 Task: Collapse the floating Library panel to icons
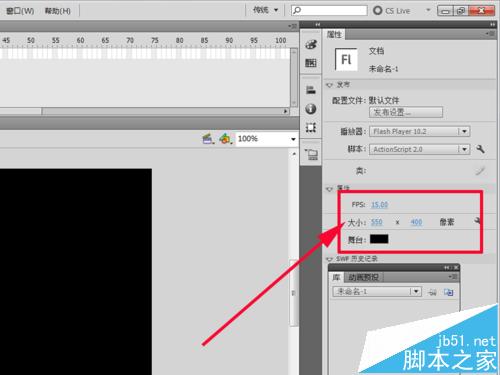tap(447, 267)
